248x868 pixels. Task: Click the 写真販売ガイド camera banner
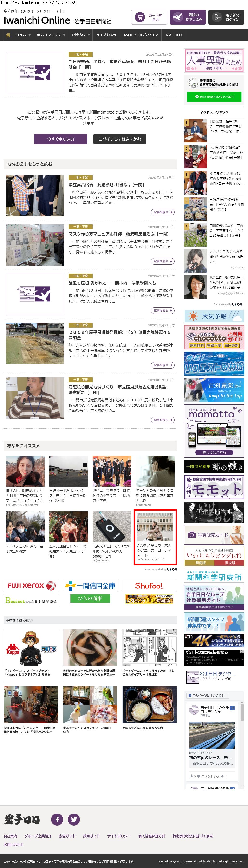coord(214,535)
